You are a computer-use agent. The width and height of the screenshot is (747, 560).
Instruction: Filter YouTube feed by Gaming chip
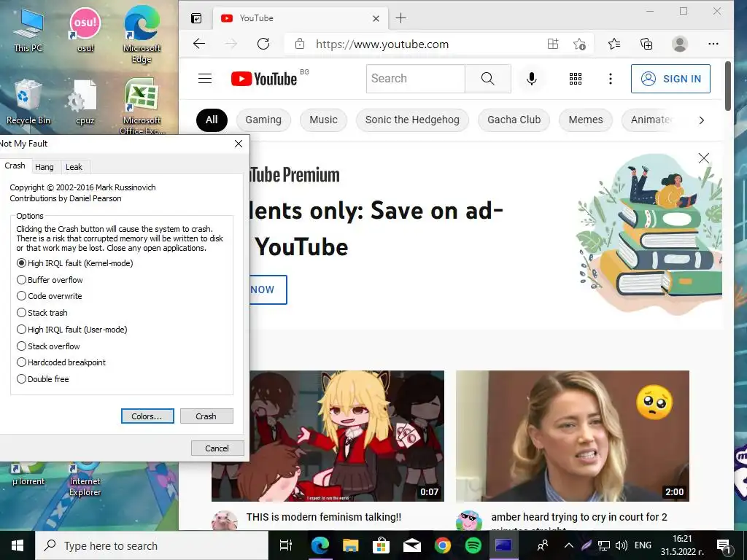263,120
